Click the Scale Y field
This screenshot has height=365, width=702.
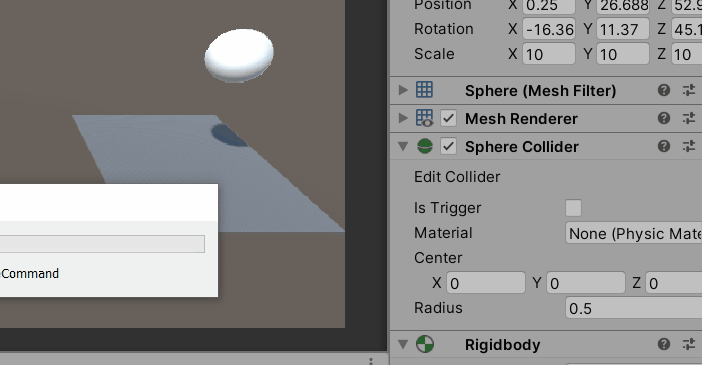click(x=623, y=54)
